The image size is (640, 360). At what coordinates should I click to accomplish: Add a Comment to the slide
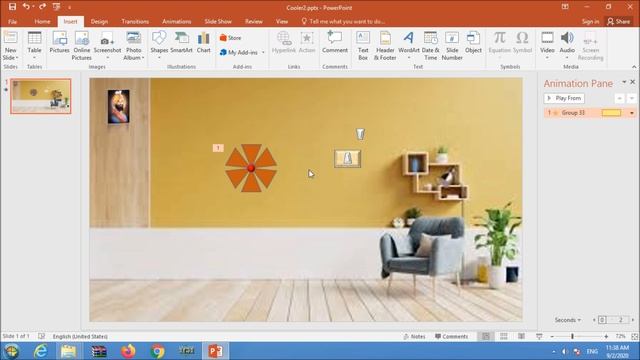click(335, 42)
